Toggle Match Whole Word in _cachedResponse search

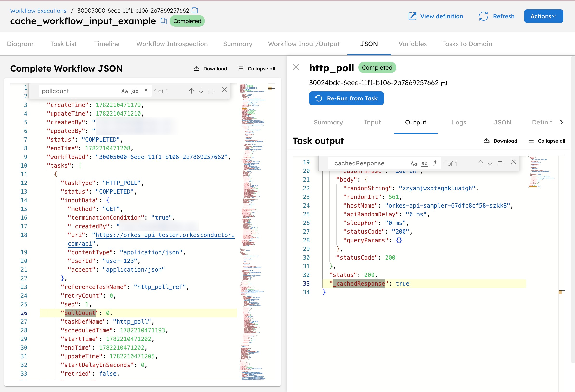pyautogui.click(x=424, y=163)
